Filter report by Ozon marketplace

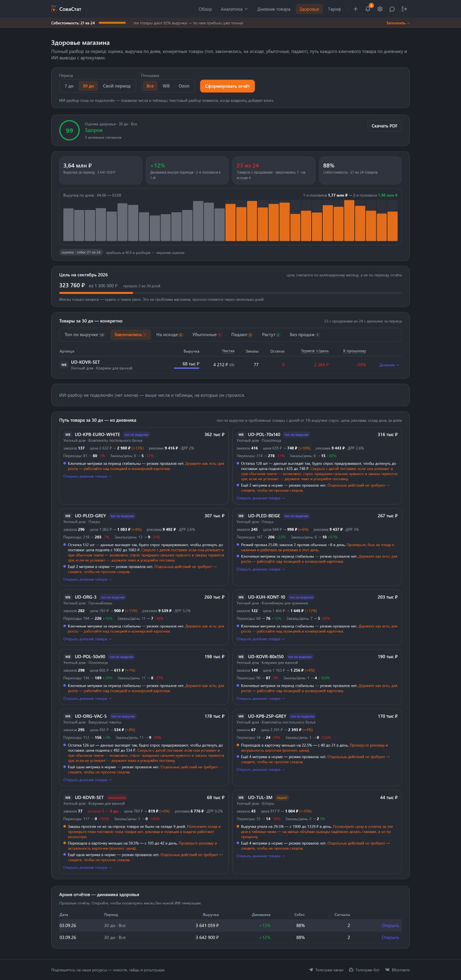point(184,86)
